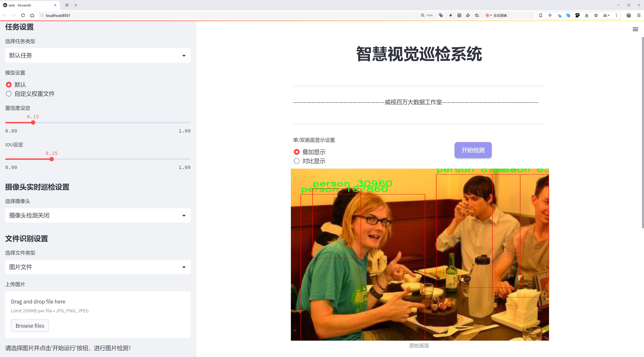Open colorful AI assistant extension icon
This screenshot has height=357, width=644.
550,15
